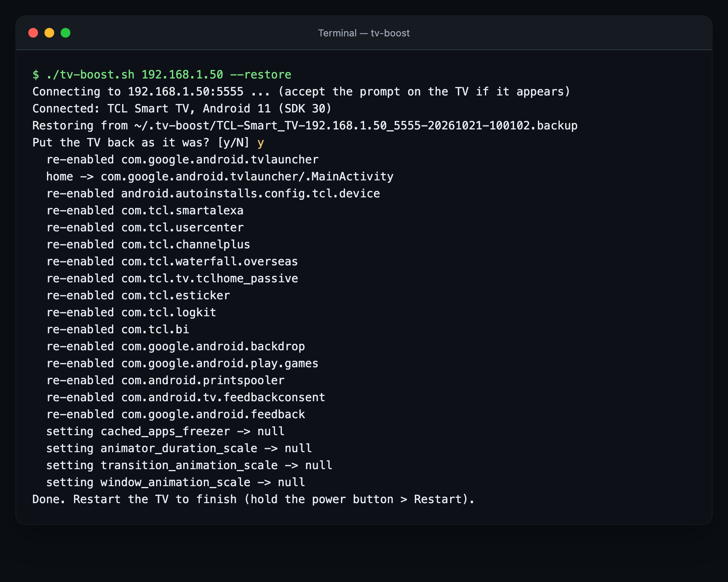
Task: Click 're-enabled com.tcl.esticker' line
Action: (138, 296)
